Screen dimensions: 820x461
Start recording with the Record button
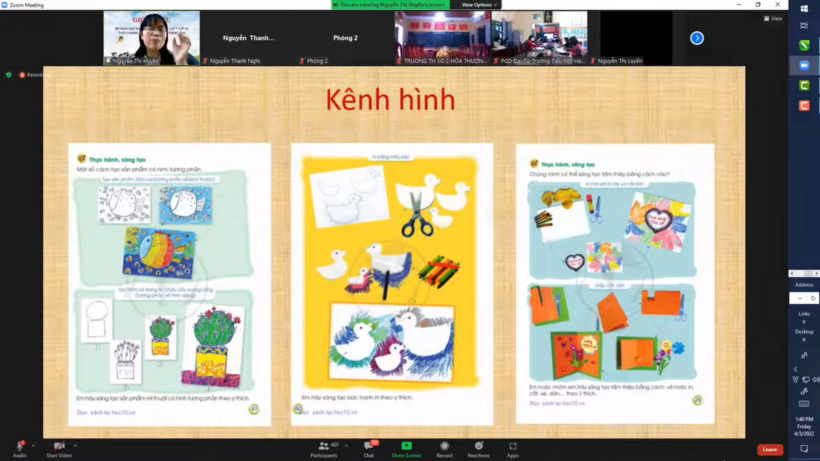[444, 446]
